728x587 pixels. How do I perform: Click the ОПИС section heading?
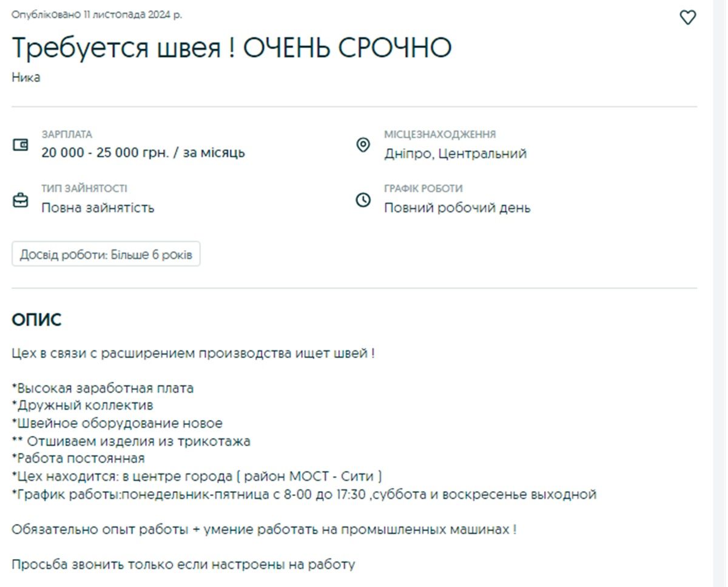(x=36, y=320)
